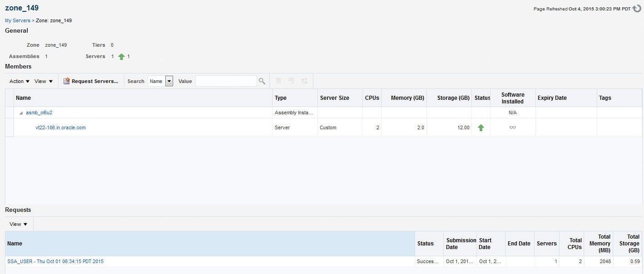Click the Request Servers button
The width and height of the screenshot is (644, 274).
click(91, 81)
